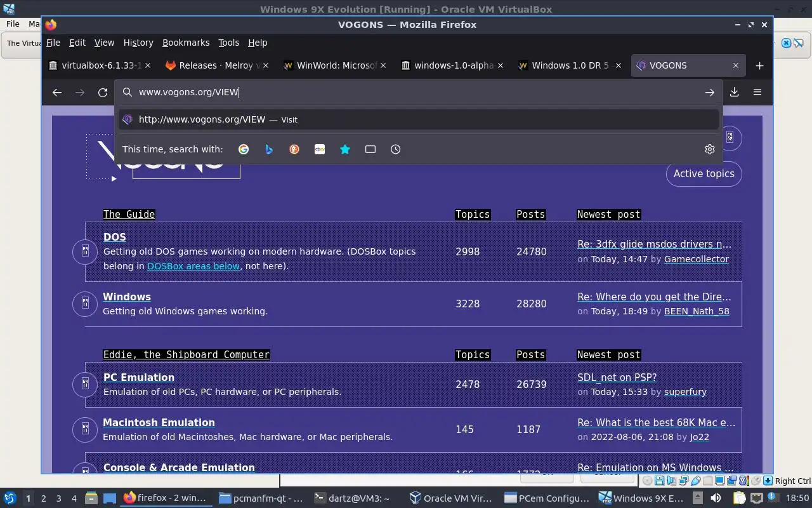
Task: Close the VOGONS tab
Action: [735, 65]
